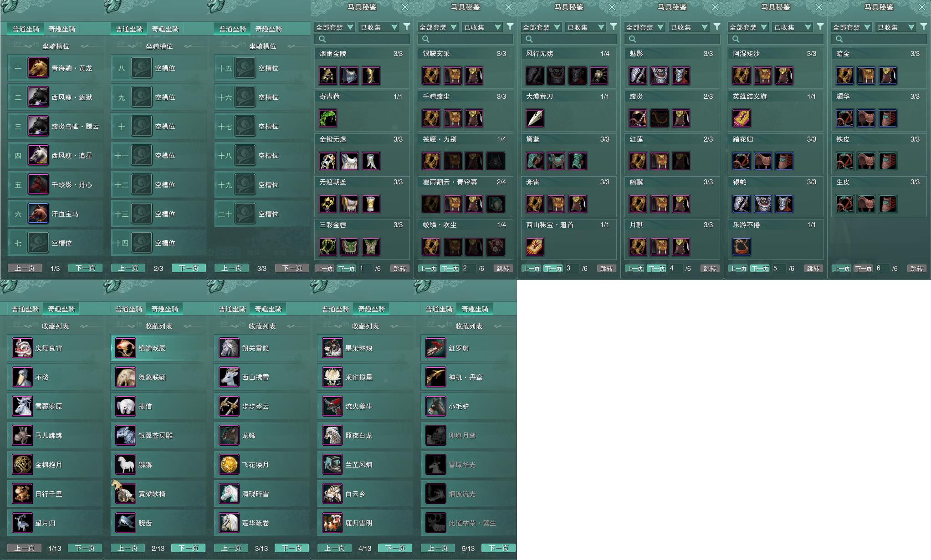Select 奇趣坐骑 tab in panel with slot 八
Screen dimensions: 931x560
pos(165,29)
